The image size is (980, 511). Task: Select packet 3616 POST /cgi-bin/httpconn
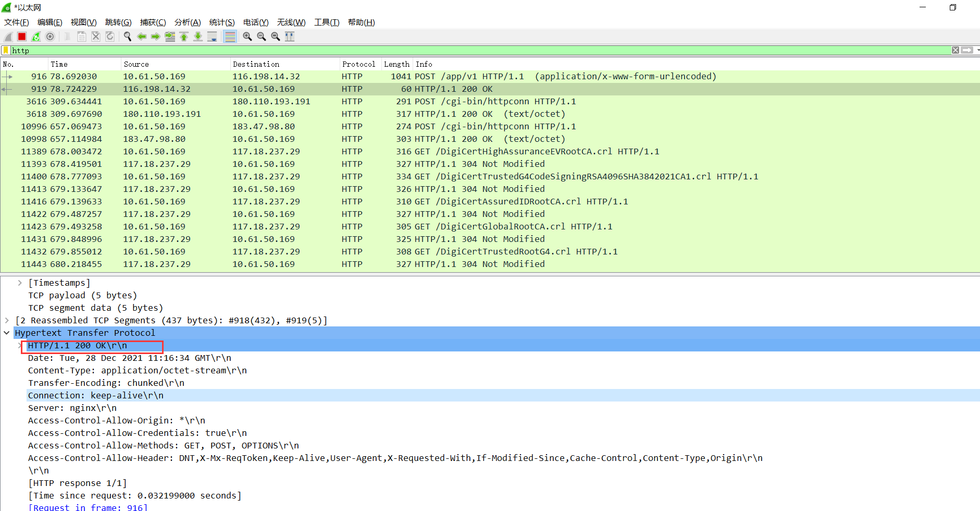pyautogui.click(x=490, y=102)
